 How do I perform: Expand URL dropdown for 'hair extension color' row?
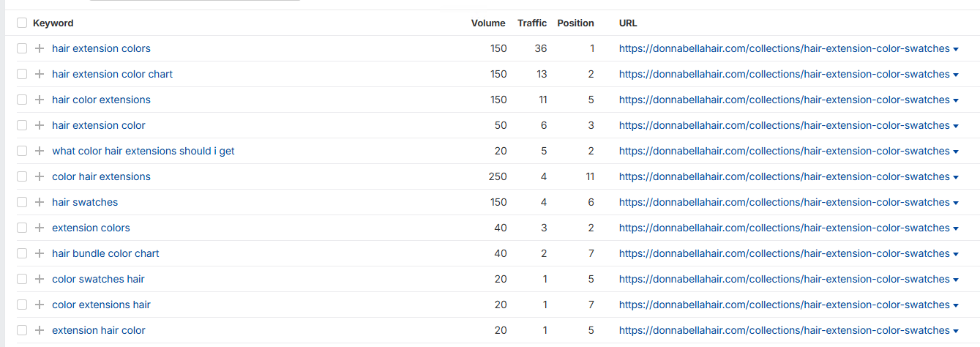point(956,126)
